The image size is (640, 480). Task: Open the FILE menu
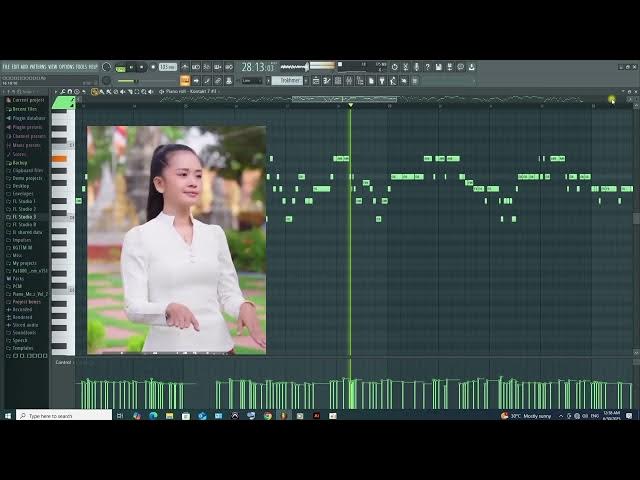click(x=6, y=67)
